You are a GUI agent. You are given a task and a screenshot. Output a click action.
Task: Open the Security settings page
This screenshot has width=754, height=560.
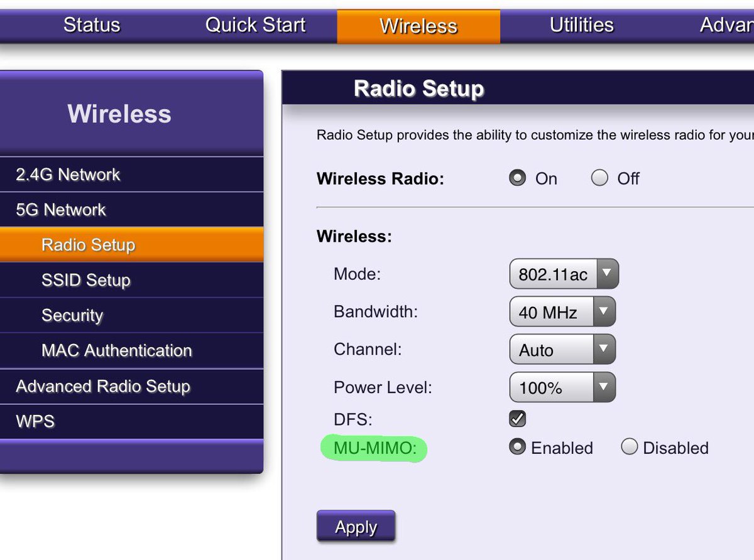pyautogui.click(x=131, y=315)
